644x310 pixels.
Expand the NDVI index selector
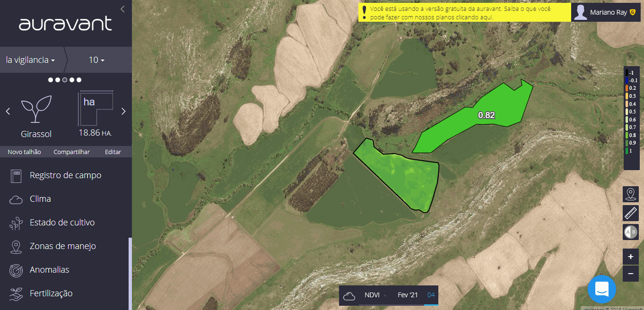point(375,295)
